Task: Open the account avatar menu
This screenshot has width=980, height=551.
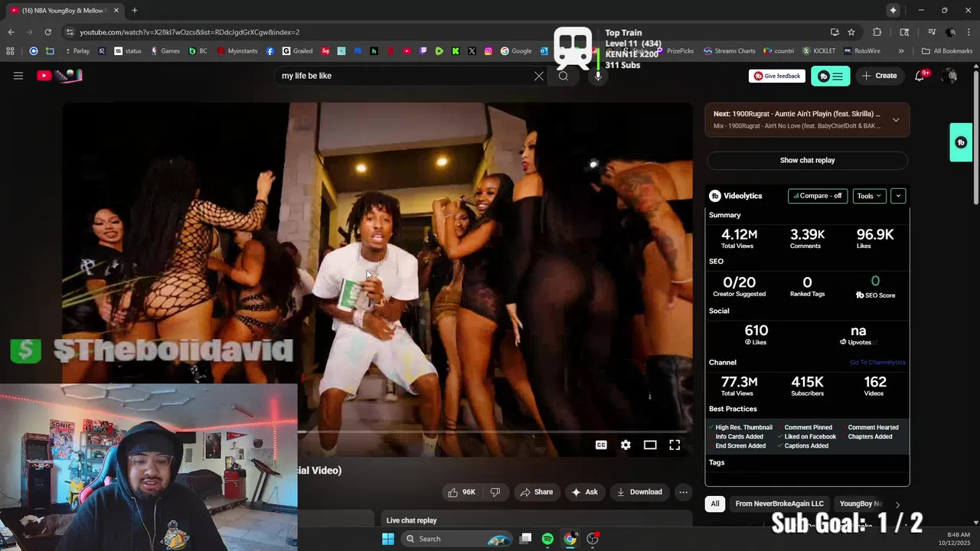Action: pyautogui.click(x=950, y=76)
